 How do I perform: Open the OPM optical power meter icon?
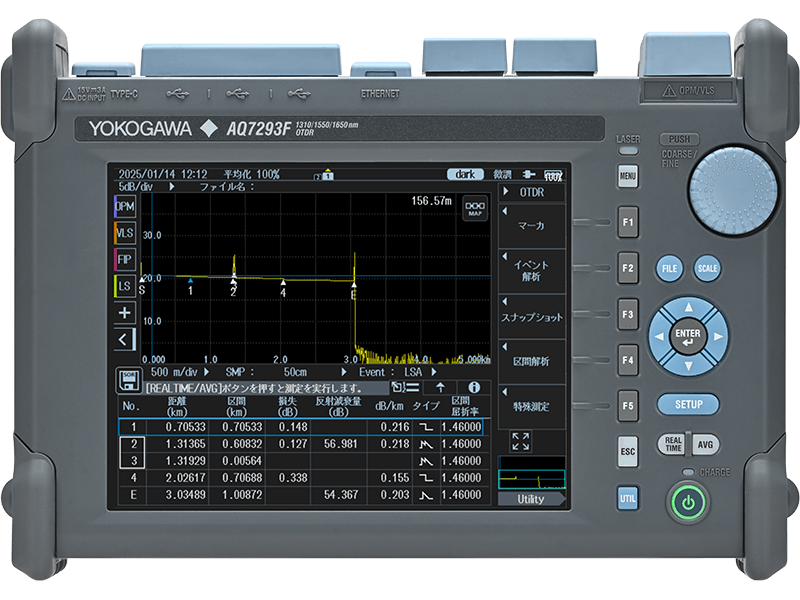coord(124,206)
